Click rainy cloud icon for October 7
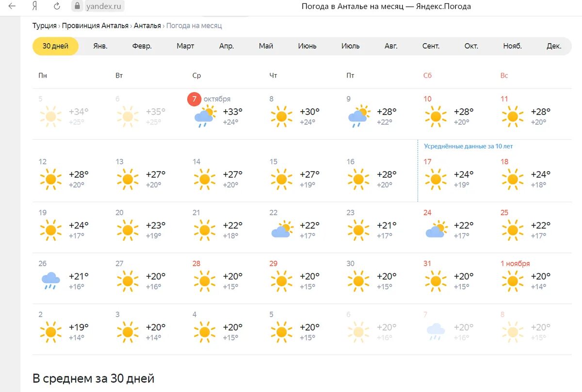The width and height of the screenshot is (582, 392). tap(205, 116)
